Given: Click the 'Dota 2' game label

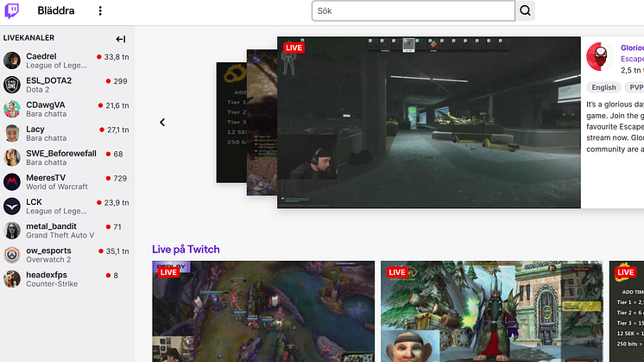Looking at the screenshot, I should [x=38, y=90].
